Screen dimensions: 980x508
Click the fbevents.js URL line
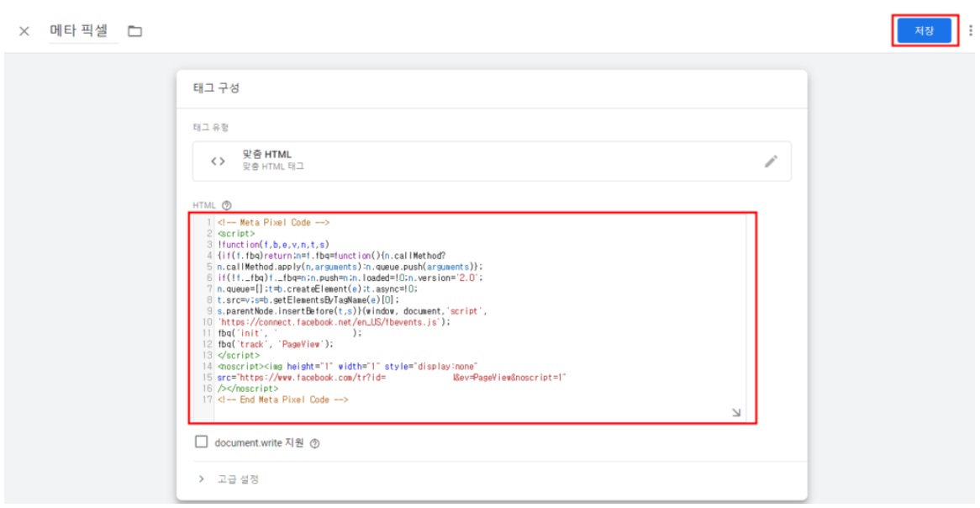tap(334, 323)
